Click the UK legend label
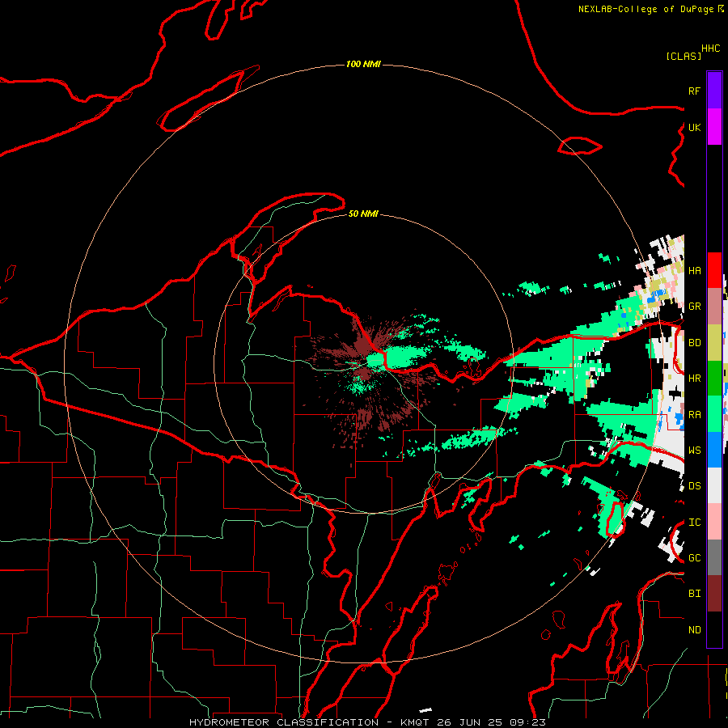This screenshot has height=728, width=728. (694, 127)
